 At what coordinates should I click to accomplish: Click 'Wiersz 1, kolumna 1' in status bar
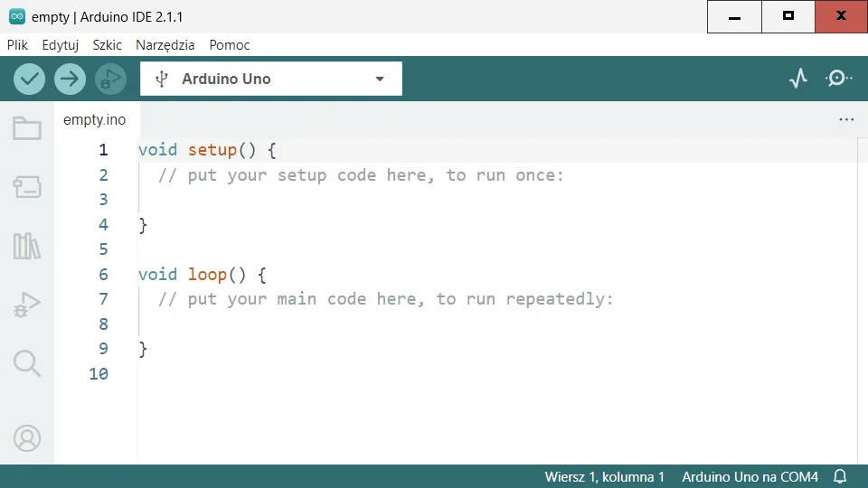(x=605, y=477)
